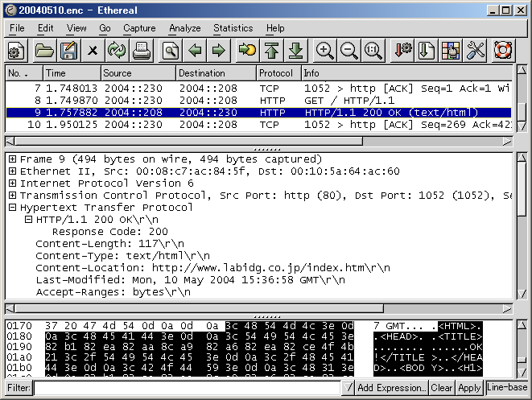Collapse the HTTP/1.1 200 OK subtree

(28, 220)
